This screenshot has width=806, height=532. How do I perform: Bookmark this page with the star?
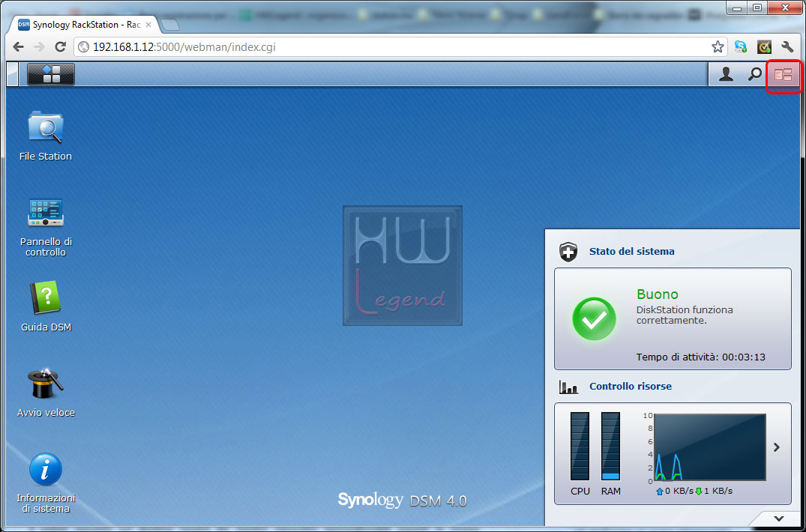pos(718,47)
